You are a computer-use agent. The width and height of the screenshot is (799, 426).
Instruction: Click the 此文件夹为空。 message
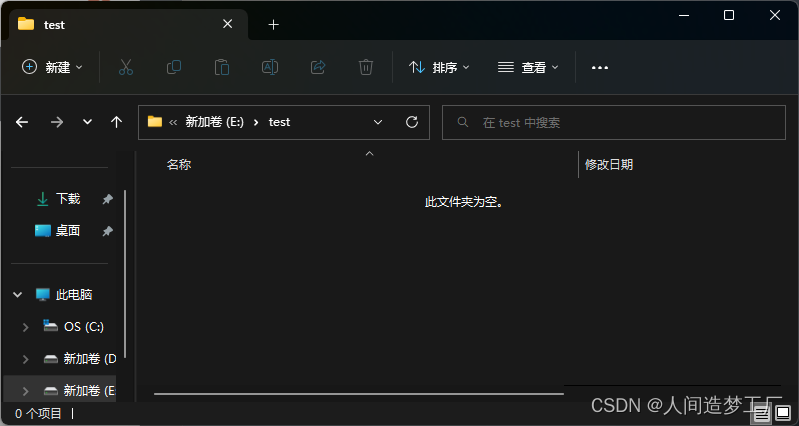click(464, 202)
